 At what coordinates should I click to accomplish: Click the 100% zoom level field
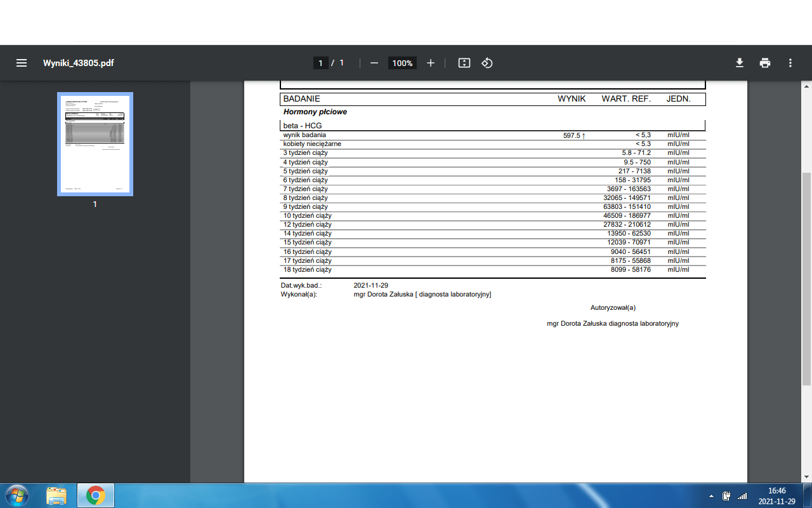click(402, 63)
